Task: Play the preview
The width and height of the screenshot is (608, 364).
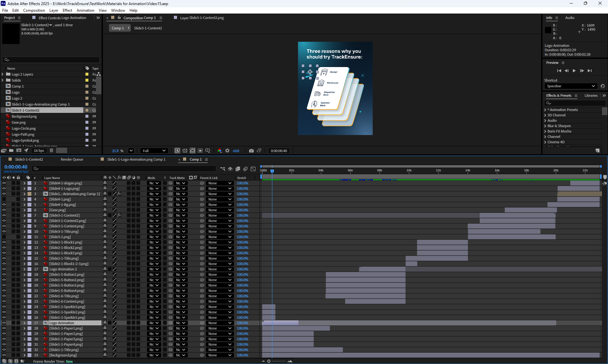Action: coord(574,71)
